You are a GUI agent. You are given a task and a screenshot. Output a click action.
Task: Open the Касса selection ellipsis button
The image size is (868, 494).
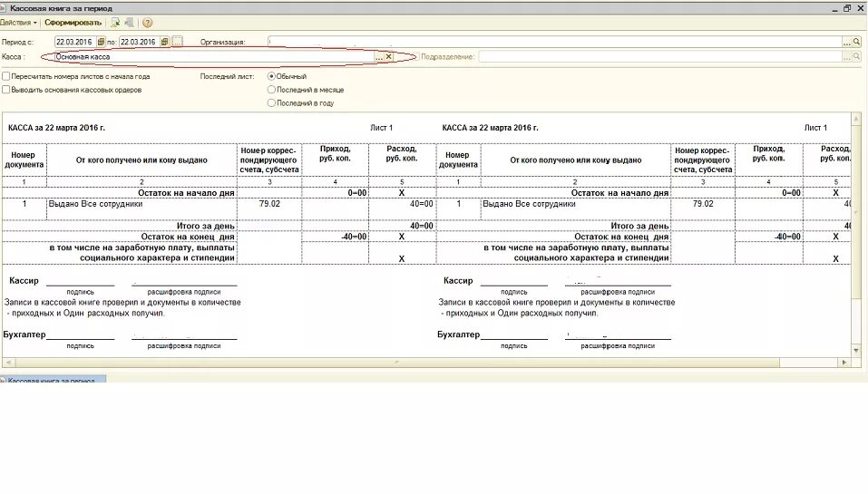pyautogui.click(x=379, y=57)
